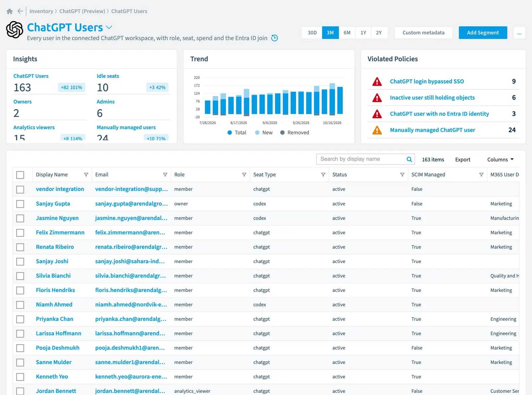Toggle the Total series legend swatch
This screenshot has width=532, height=395.
pos(230,133)
